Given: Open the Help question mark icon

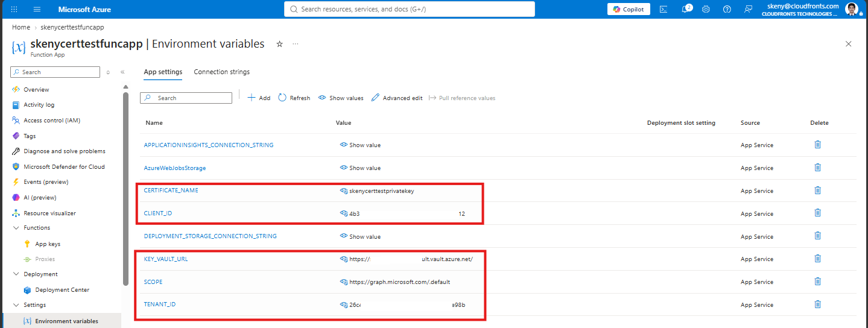Looking at the screenshot, I should [727, 9].
